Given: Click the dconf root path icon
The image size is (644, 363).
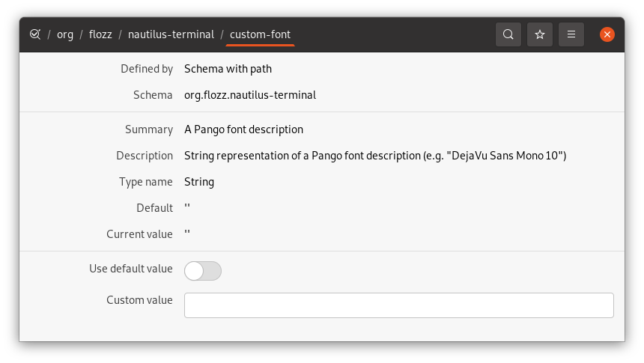Looking at the screenshot, I should 35,34.
